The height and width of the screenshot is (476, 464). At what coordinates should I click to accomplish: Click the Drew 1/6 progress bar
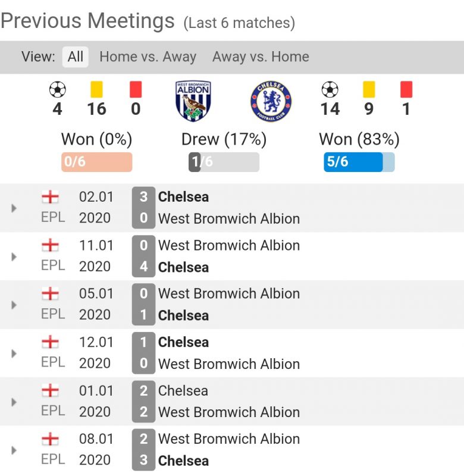tap(224, 162)
